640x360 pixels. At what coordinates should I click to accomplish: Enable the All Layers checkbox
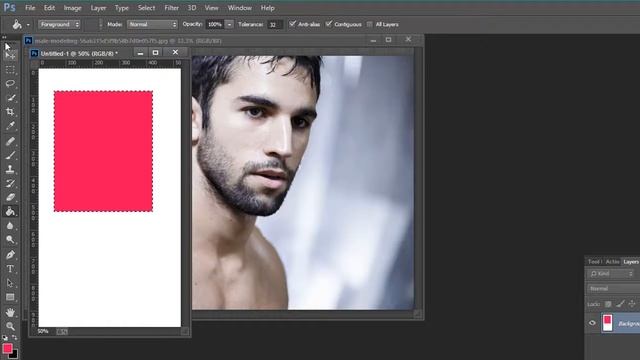pyautogui.click(x=370, y=24)
